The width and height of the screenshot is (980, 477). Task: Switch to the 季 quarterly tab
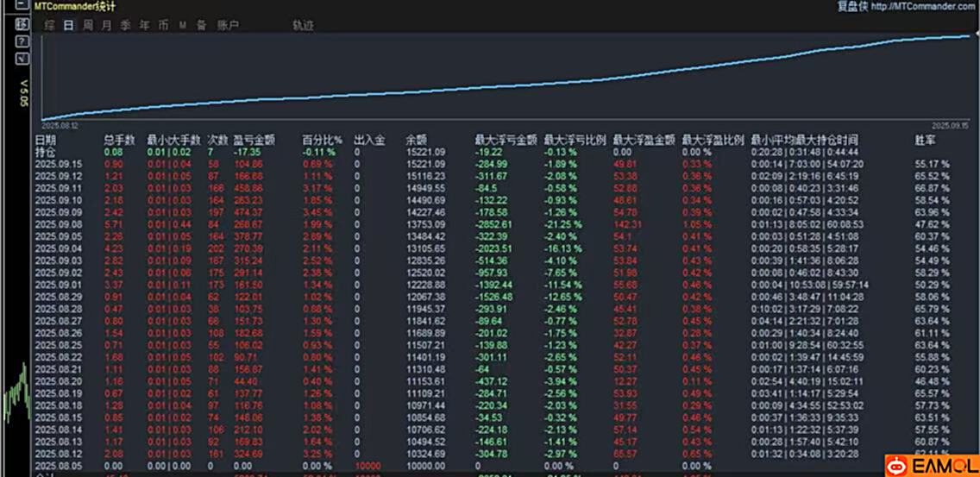[x=126, y=25]
